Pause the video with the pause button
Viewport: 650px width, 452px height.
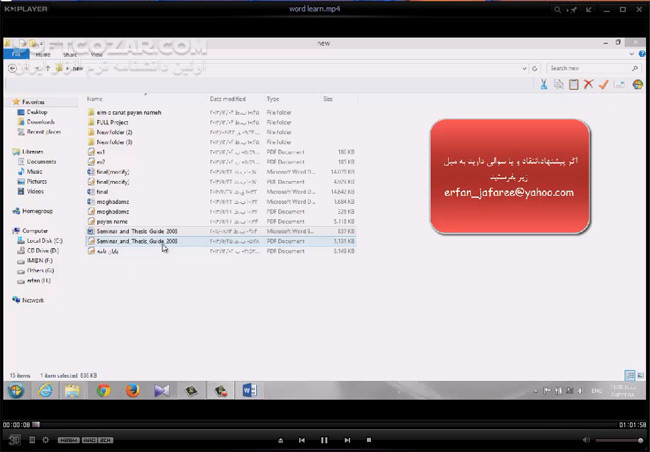click(x=324, y=440)
